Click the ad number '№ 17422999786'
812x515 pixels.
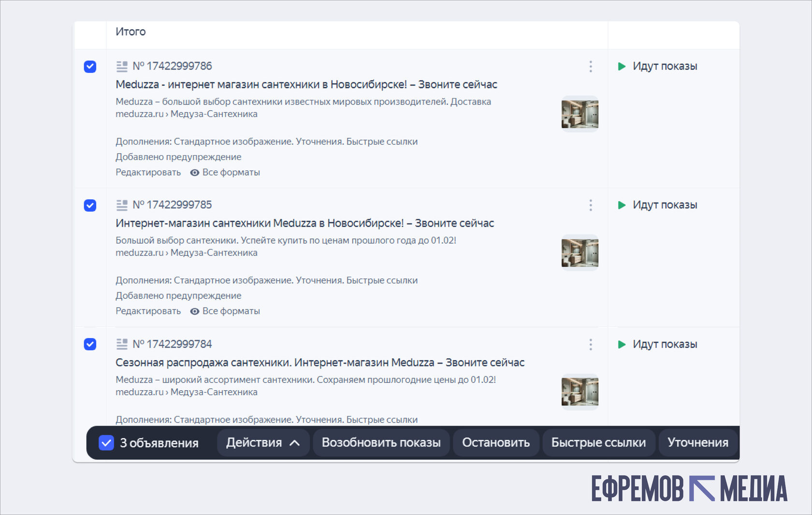click(x=172, y=66)
